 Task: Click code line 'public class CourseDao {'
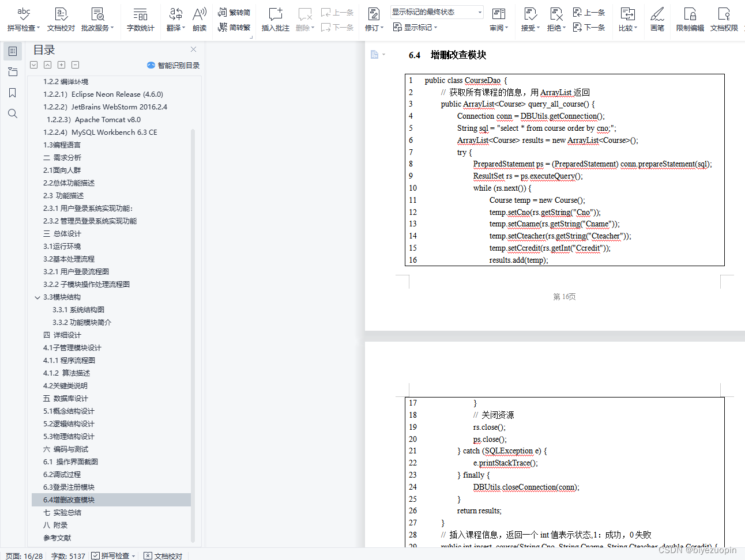(466, 80)
